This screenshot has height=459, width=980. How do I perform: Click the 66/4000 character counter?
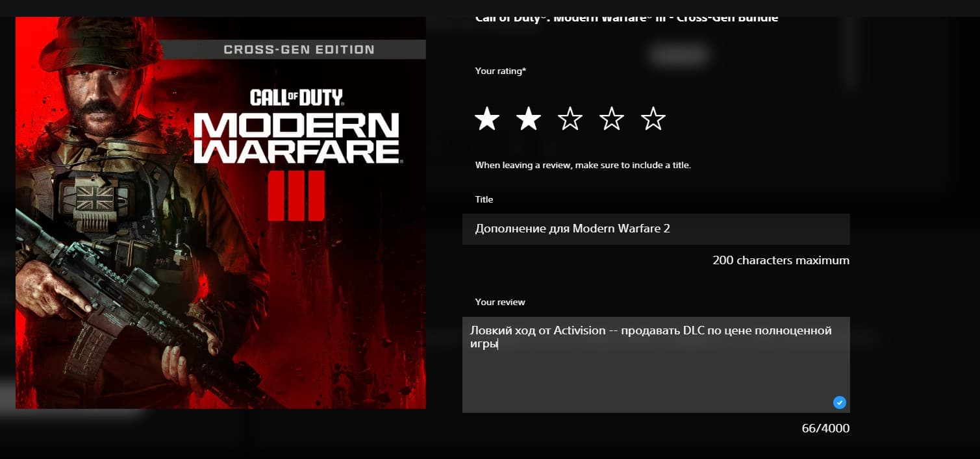[825, 428]
